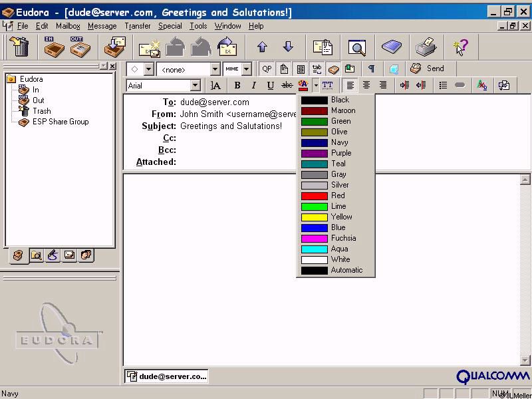The width and height of the screenshot is (532, 399).
Task: Open the File menu
Action: [23, 26]
